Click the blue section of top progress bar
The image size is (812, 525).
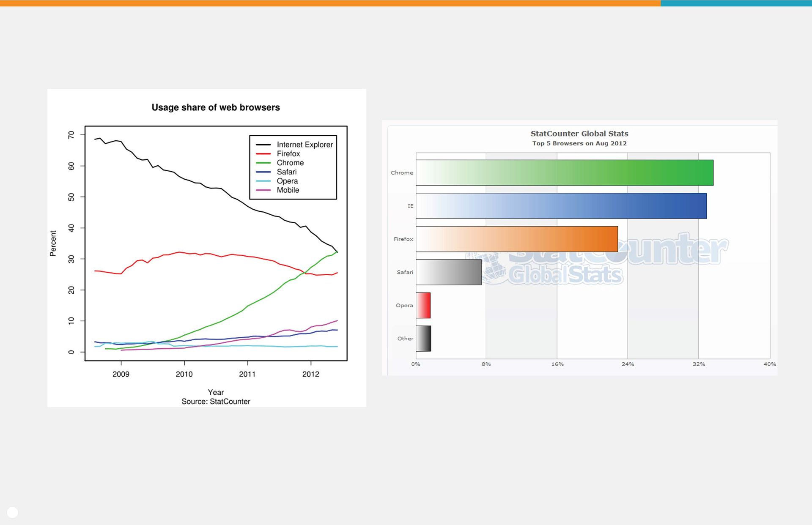click(736, 3)
